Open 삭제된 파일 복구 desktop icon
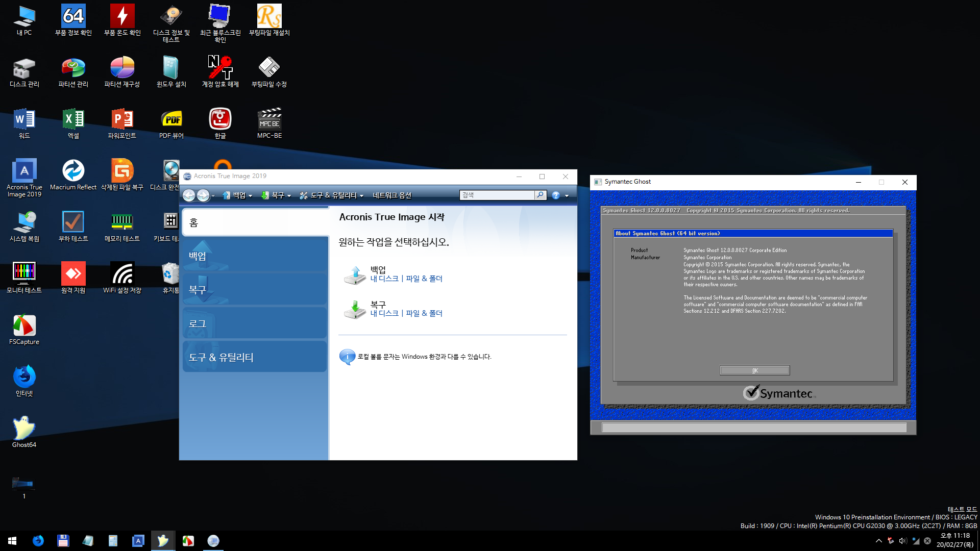The image size is (980, 551). (122, 175)
